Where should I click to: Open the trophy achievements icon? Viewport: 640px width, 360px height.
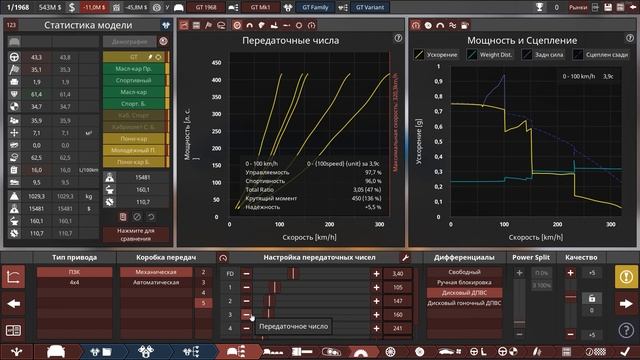pyautogui.click(x=540, y=7)
